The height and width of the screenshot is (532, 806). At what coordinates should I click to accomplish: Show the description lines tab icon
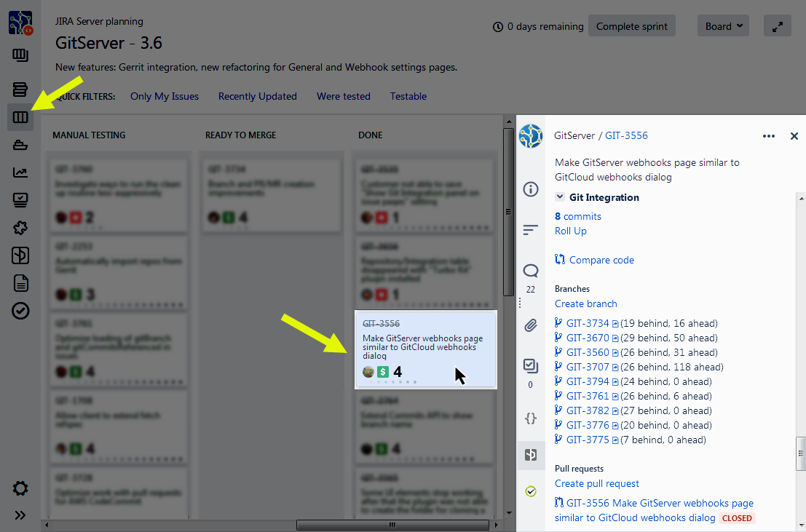point(531,230)
